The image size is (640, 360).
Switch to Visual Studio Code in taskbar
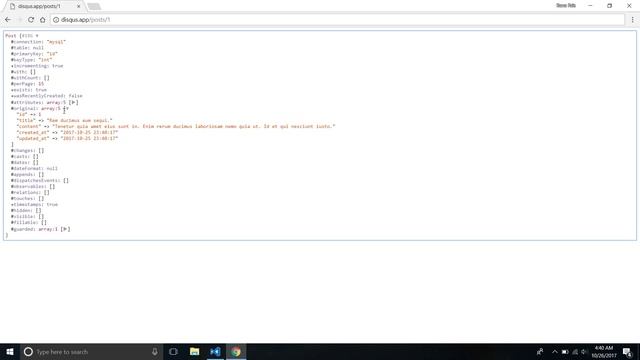[x=215, y=351]
